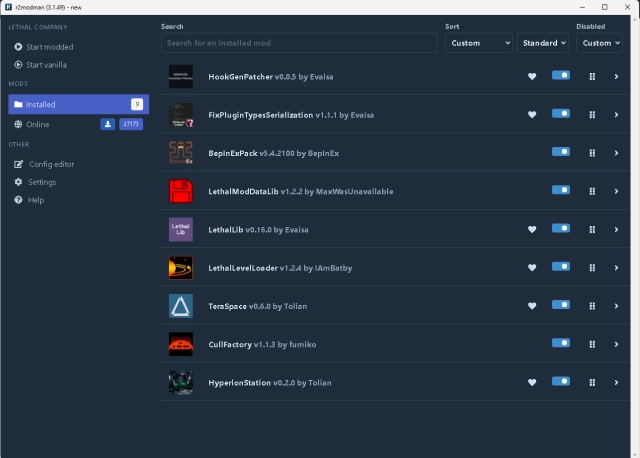The height and width of the screenshot is (458, 640).
Task: Click the donate heart for LethalLib
Action: [x=532, y=229]
